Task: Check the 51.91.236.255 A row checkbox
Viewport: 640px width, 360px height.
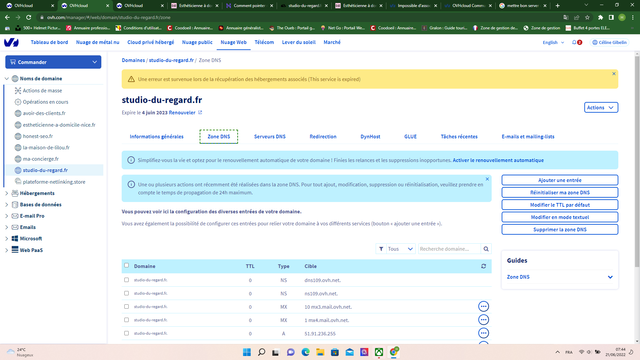Action: (127, 333)
